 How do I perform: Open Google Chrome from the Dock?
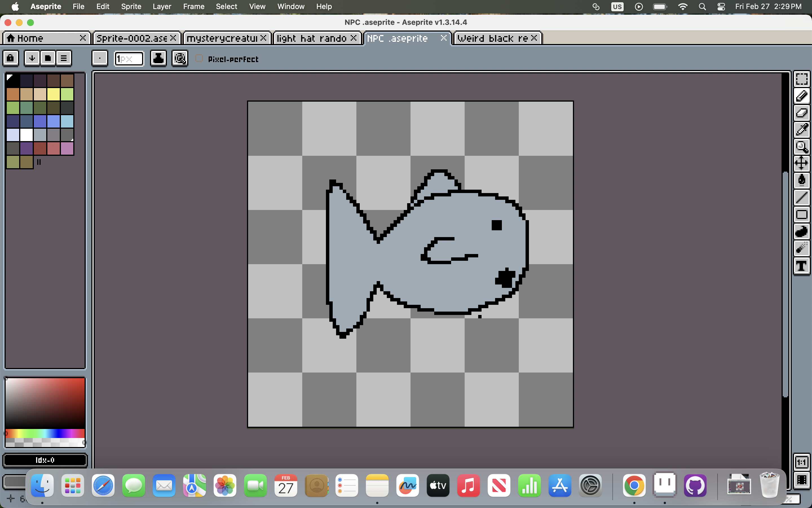pos(634,485)
